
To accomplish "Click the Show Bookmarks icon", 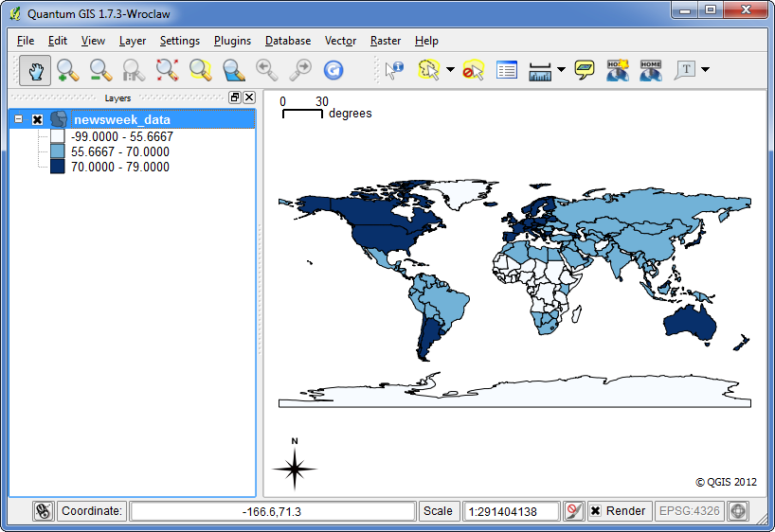I will [x=651, y=70].
